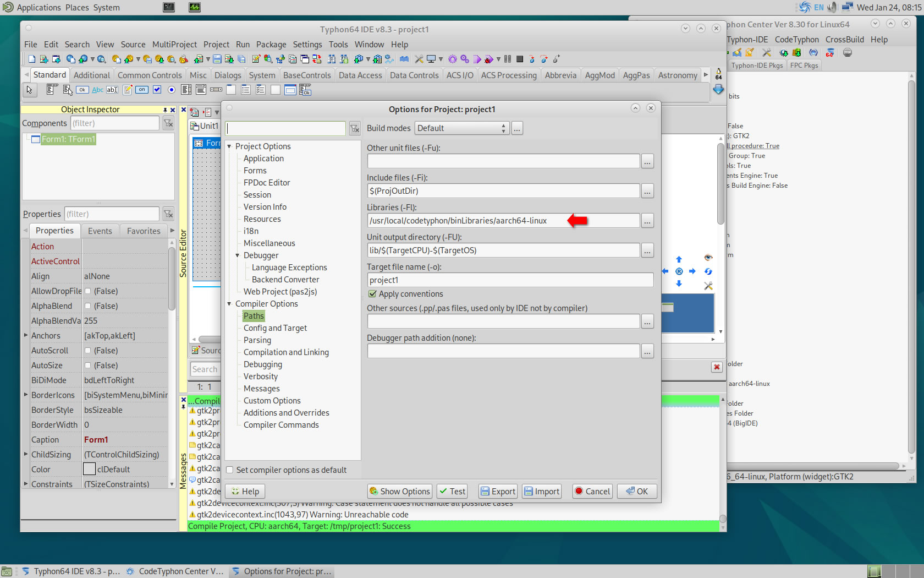Toggle the AutoSize property checkbox
This screenshot has height=578, width=924.
(x=87, y=366)
